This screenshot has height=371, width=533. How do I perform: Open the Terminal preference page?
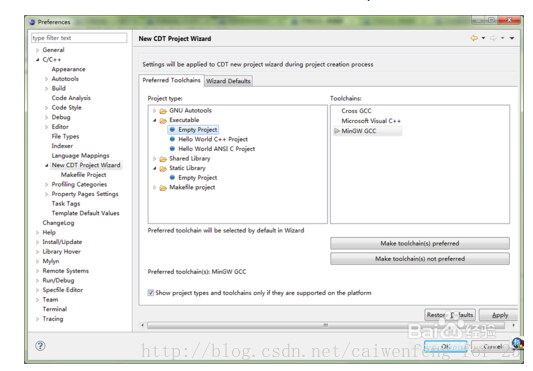click(x=55, y=309)
